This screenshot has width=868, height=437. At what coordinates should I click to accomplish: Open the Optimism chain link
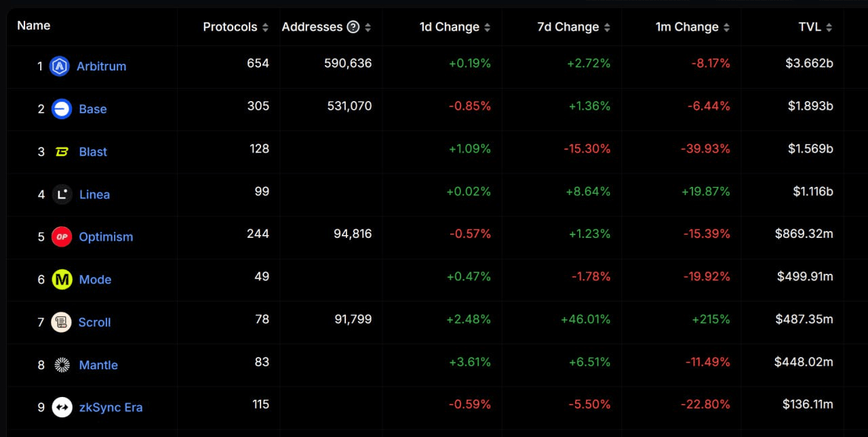tap(106, 237)
